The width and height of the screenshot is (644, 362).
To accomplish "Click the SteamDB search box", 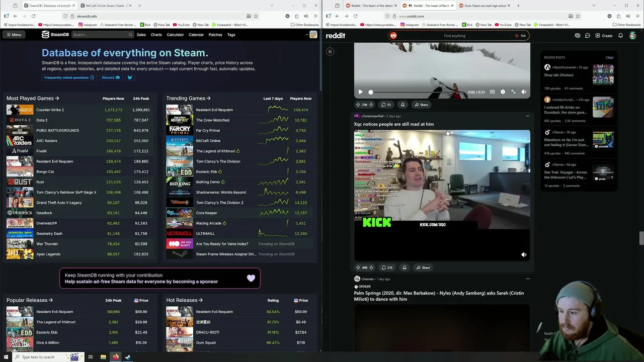I will pos(102,35).
